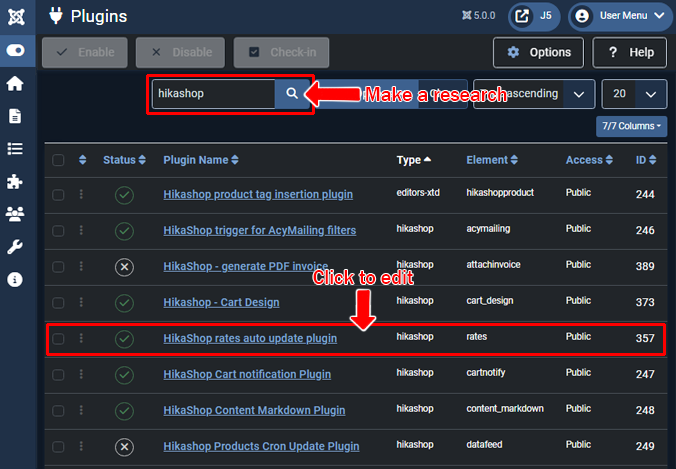Open the ascending sort order dropdown
The image size is (676, 469).
[x=534, y=94]
